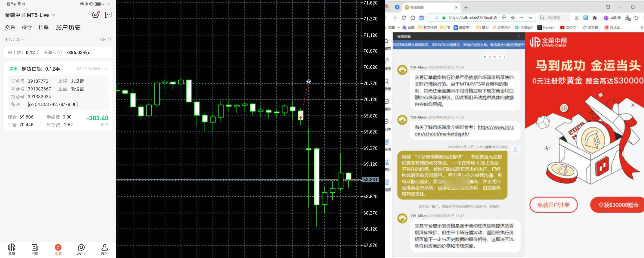This screenshot has height=258, width=644.
Task: Expand the 金荣中国 MT5-Live account dropdown
Action: point(30,15)
